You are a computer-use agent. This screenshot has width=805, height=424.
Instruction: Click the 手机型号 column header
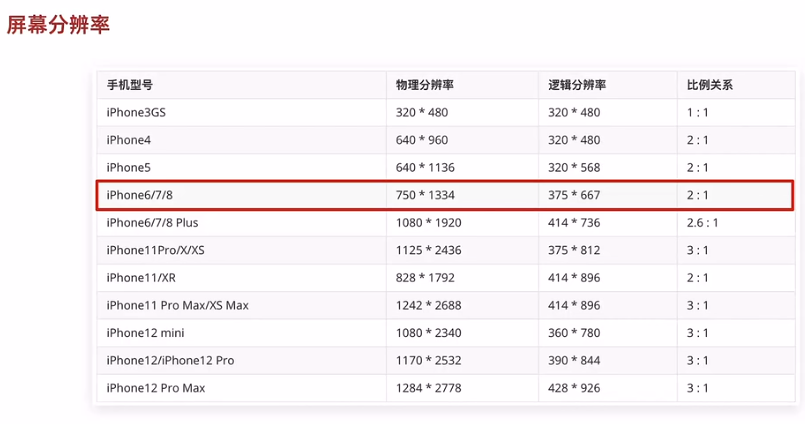pos(129,85)
